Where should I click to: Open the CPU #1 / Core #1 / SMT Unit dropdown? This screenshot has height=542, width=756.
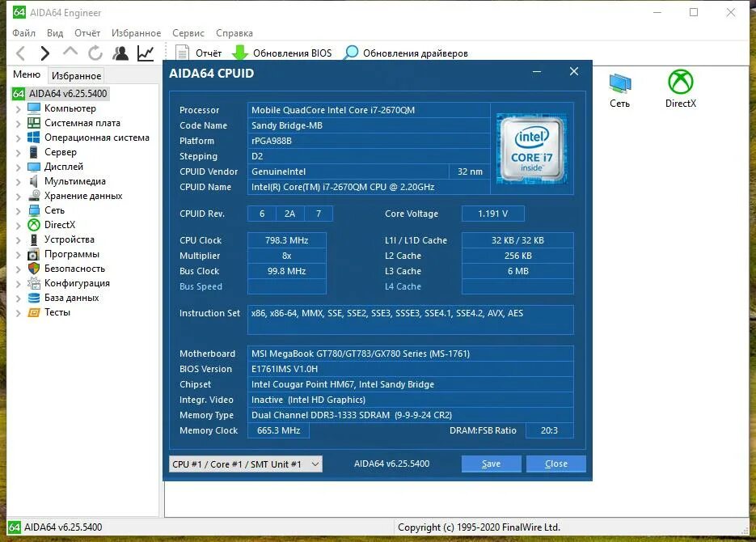pyautogui.click(x=246, y=464)
